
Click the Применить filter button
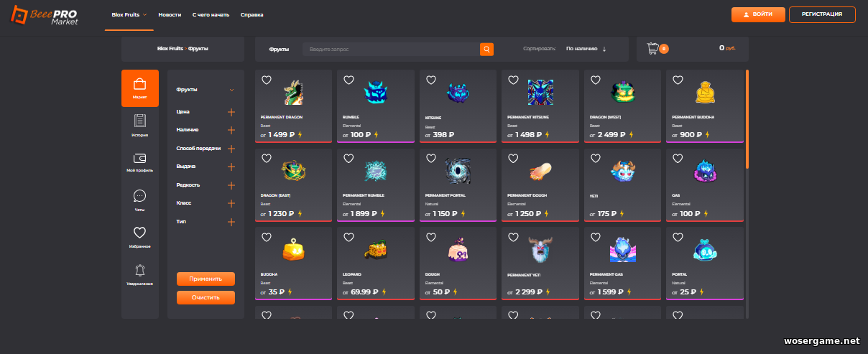[206, 279]
